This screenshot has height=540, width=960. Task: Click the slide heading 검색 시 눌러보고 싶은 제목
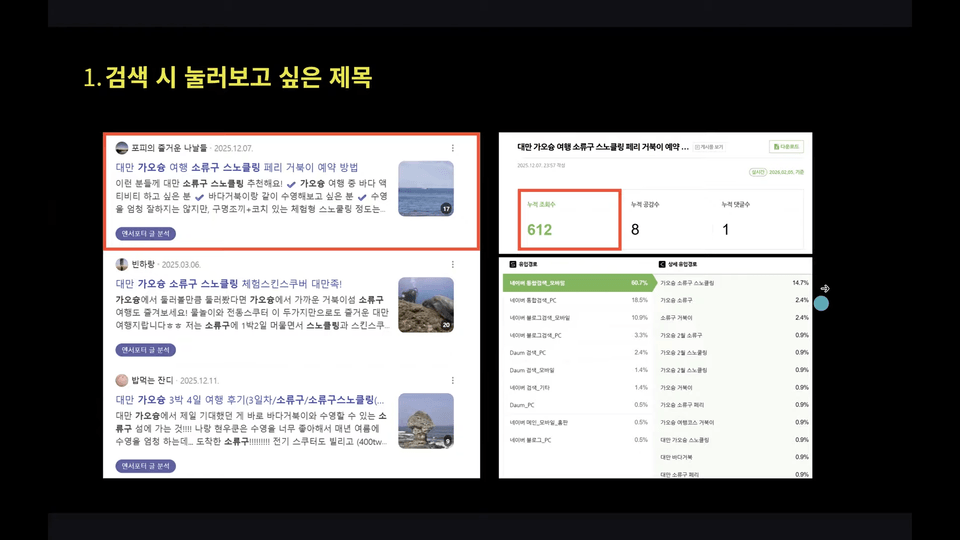(x=239, y=78)
